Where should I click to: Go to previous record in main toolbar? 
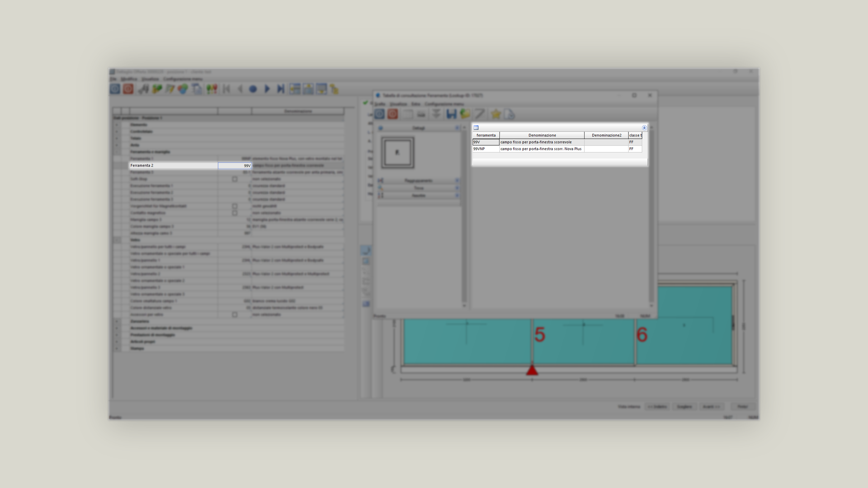240,89
